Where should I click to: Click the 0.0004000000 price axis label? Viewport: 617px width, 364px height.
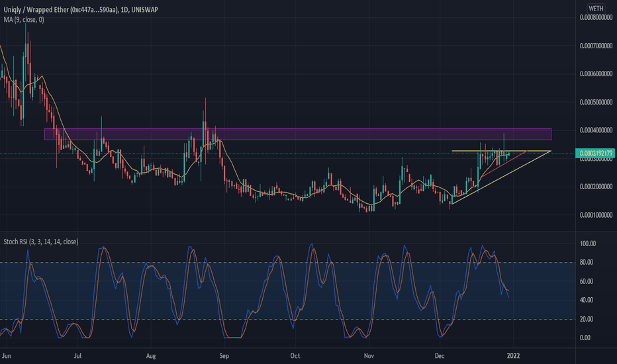pos(596,130)
